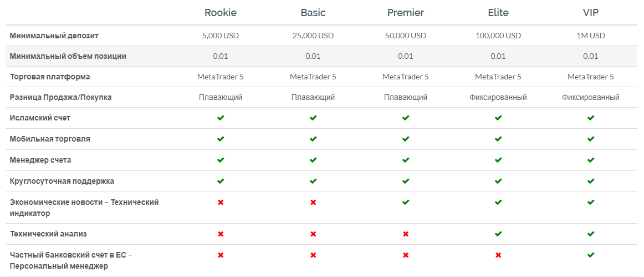Select the Elite column header
The width and height of the screenshot is (644, 277).
click(498, 13)
